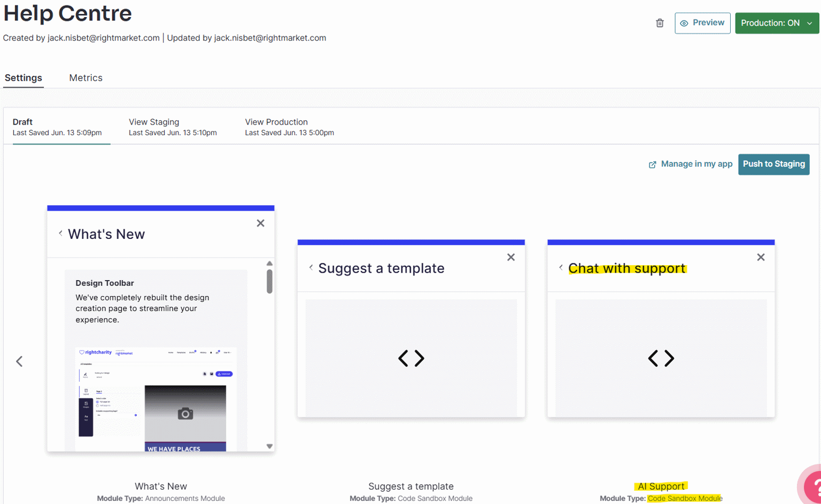The height and width of the screenshot is (504, 821).
Task: Click scrollbar down arrow in What's New
Action: tap(269, 446)
